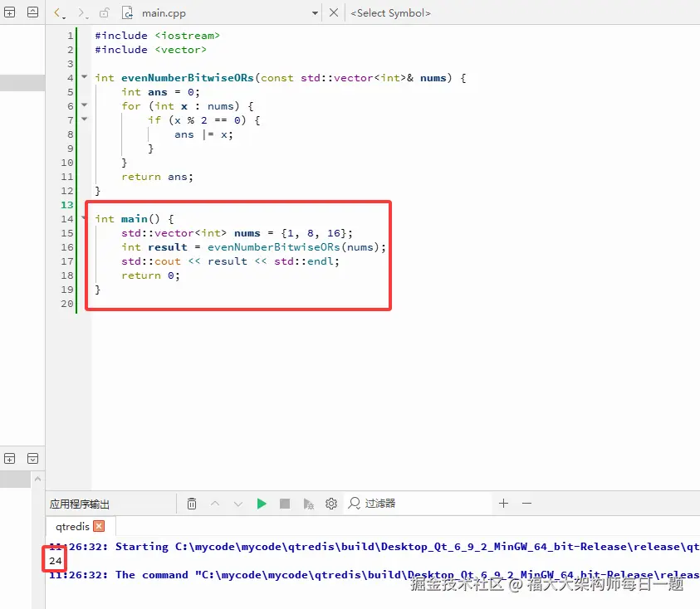700x609 pixels.
Task: Click the collapse icon in lower left sidebar
Action: pos(32,458)
